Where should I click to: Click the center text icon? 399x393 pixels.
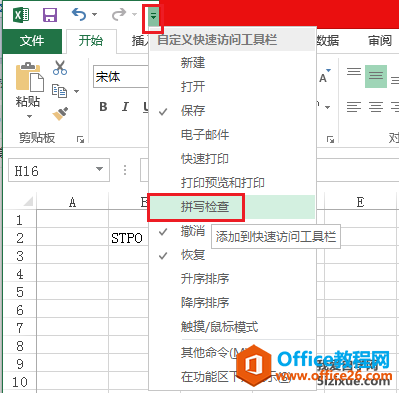pyautogui.click(x=376, y=107)
